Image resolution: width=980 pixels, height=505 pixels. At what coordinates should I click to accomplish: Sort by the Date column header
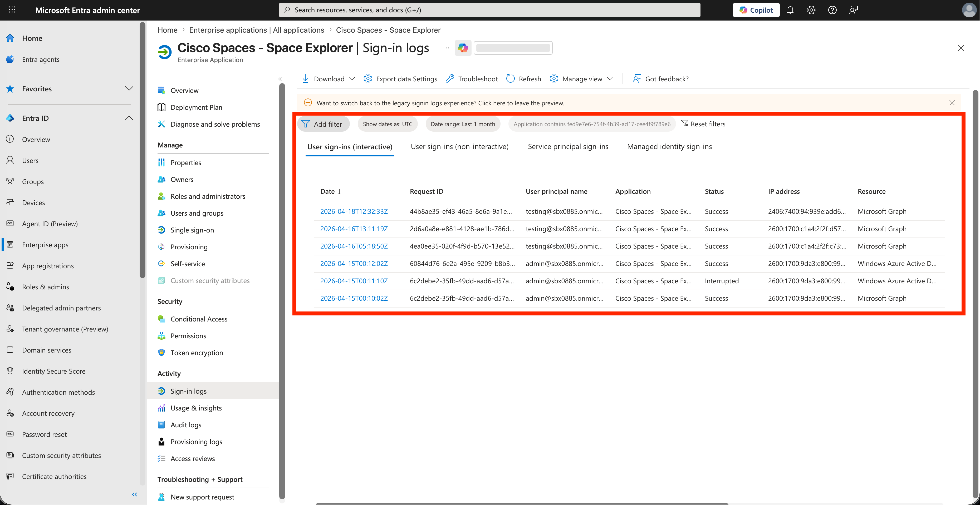[331, 191]
